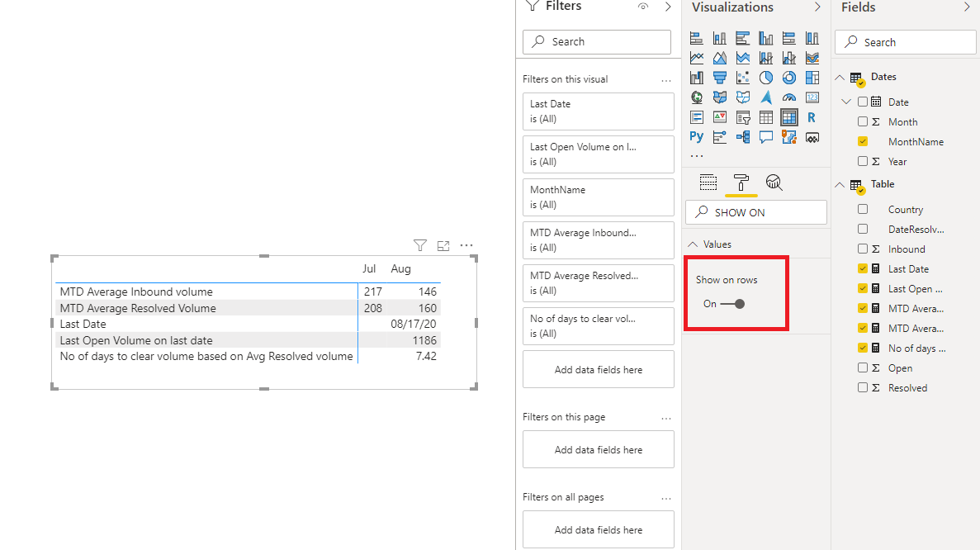980x550 pixels.
Task: Collapse the Dates table in Fields
Action: (x=840, y=78)
